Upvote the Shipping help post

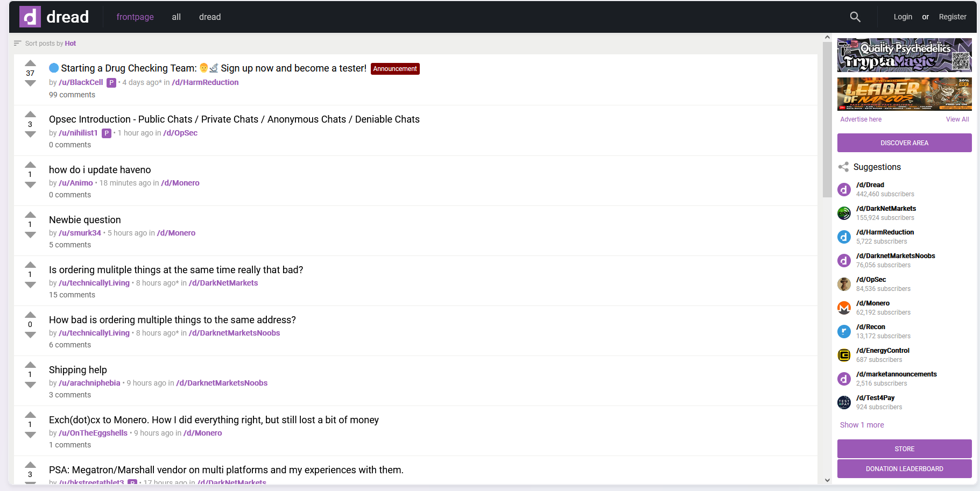30,365
